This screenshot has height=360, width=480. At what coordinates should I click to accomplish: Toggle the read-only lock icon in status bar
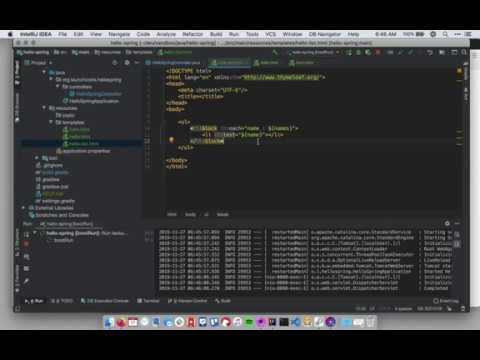click(x=450, y=309)
